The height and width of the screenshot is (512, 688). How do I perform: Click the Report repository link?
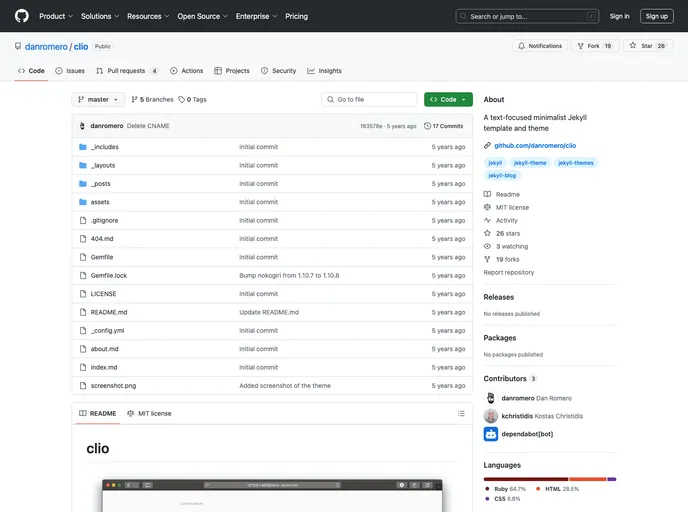pyautogui.click(x=509, y=272)
